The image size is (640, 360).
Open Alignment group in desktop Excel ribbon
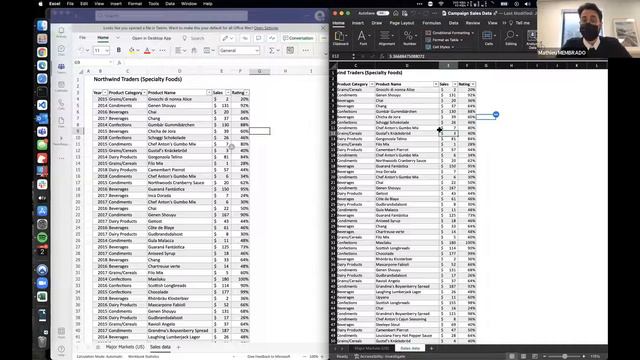386,38
